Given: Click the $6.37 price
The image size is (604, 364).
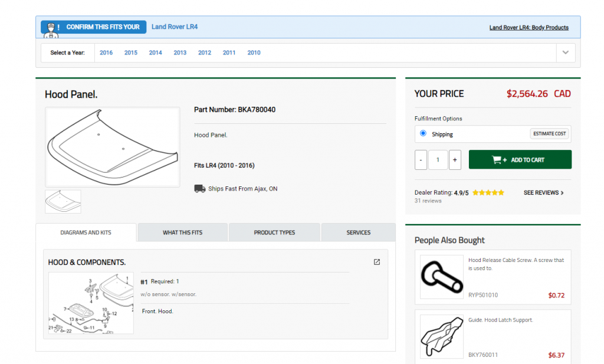Looking at the screenshot, I should point(556,355).
